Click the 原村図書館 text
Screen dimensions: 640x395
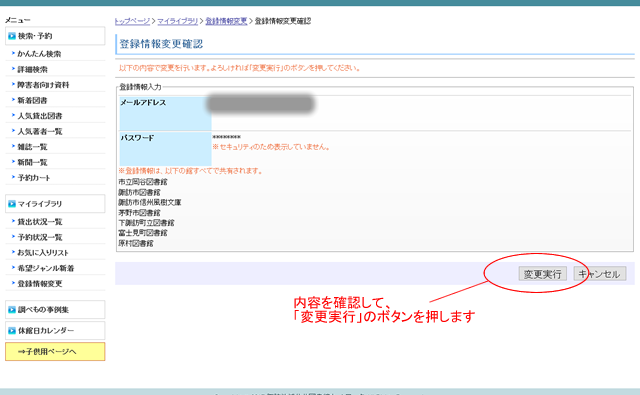136,243
